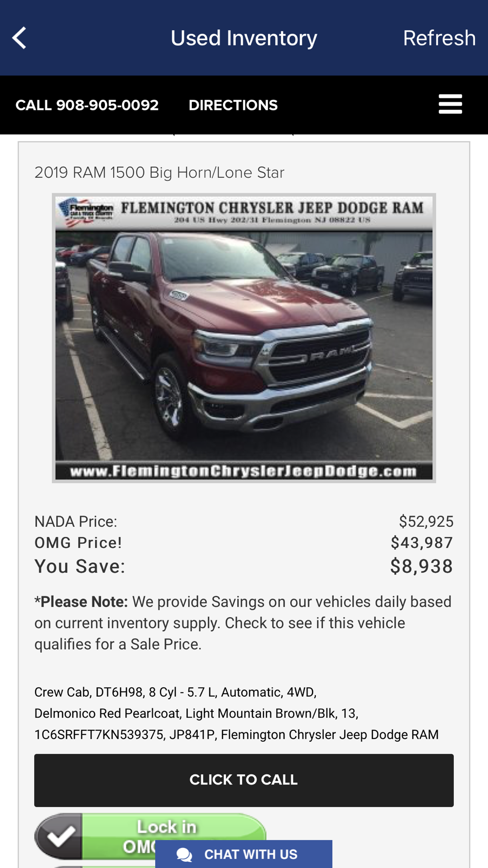Tap the vehicle specs text with VIN

tap(237, 713)
